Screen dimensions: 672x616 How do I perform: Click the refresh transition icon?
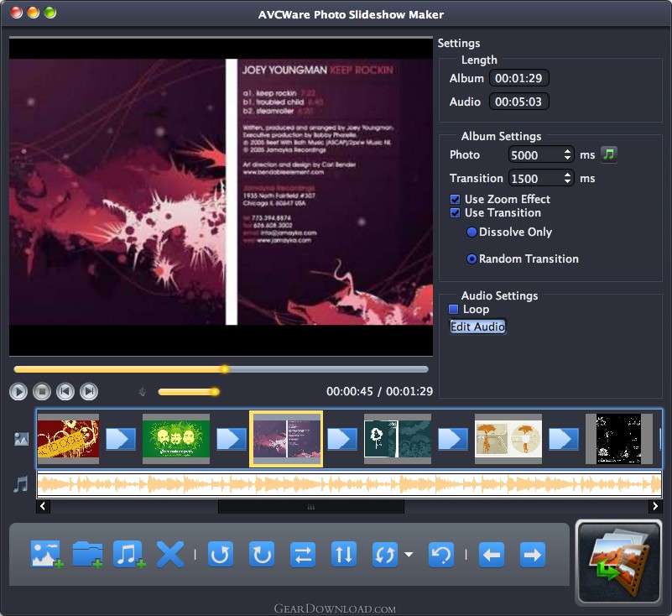(x=384, y=554)
